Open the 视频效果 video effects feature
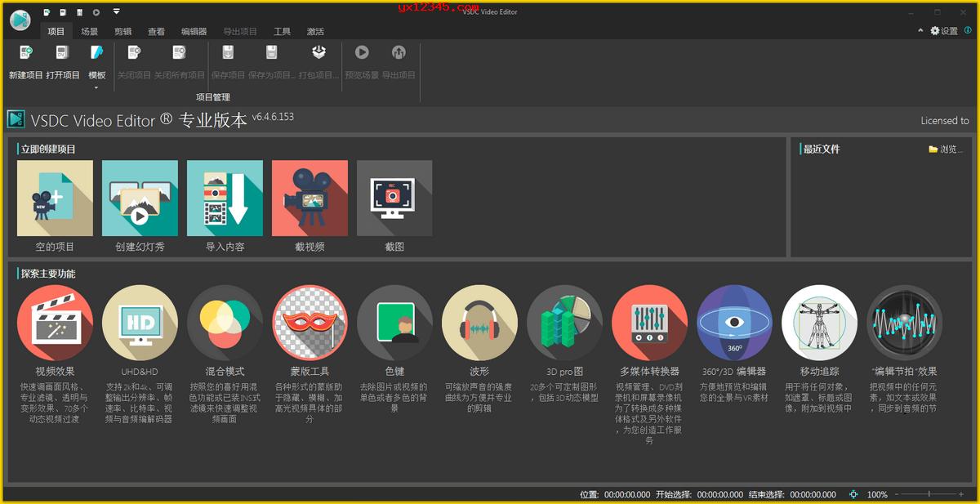Viewport: 980px width, 504px height. tap(55, 322)
